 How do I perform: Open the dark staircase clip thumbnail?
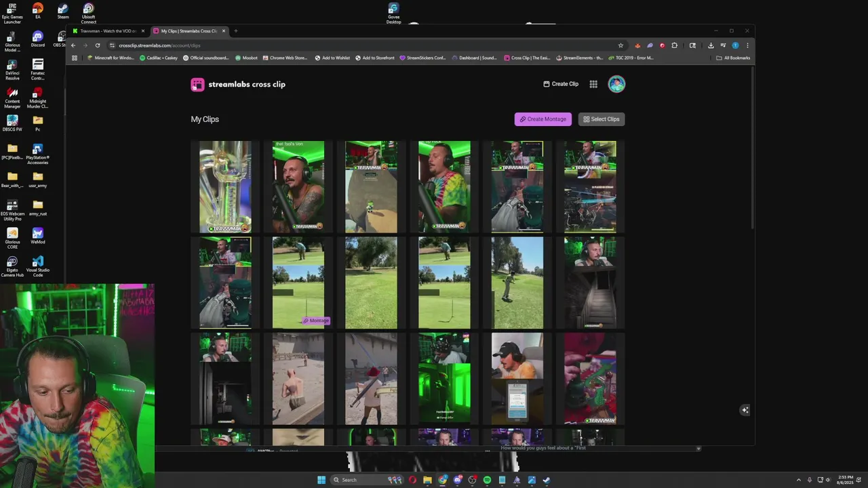[x=590, y=283]
